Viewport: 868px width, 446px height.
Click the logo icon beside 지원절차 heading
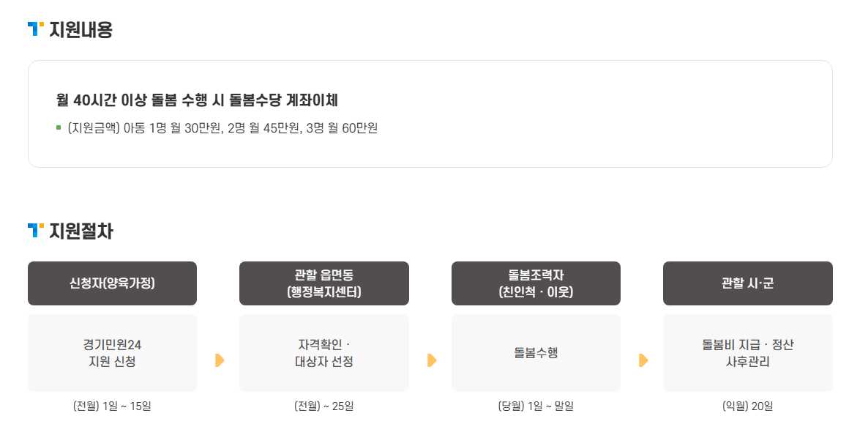(35, 230)
